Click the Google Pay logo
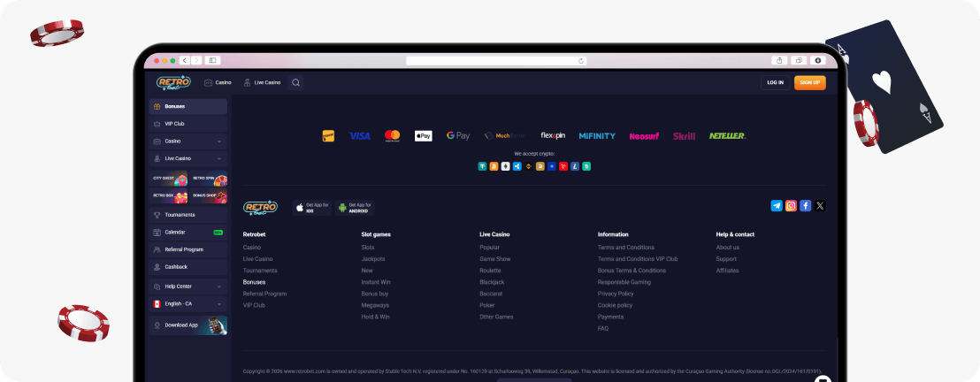 pyautogui.click(x=458, y=135)
